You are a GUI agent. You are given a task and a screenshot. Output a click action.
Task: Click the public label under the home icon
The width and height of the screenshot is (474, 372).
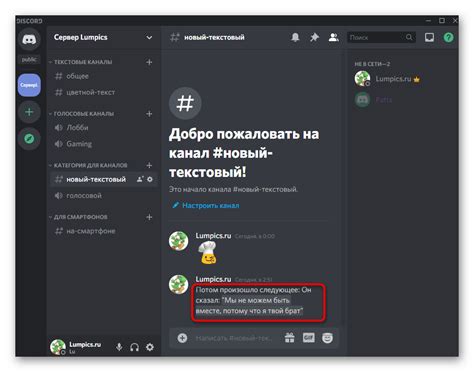[x=29, y=60]
